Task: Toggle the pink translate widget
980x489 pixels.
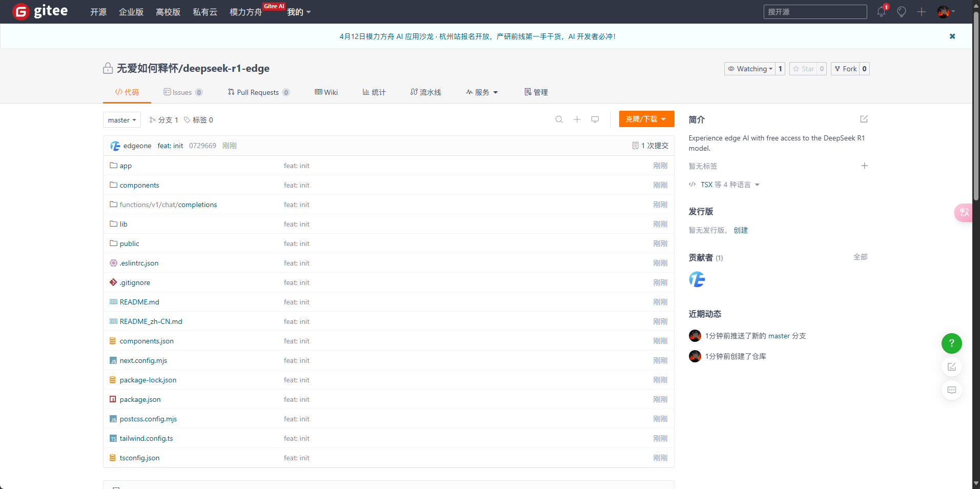Action: pos(964,213)
